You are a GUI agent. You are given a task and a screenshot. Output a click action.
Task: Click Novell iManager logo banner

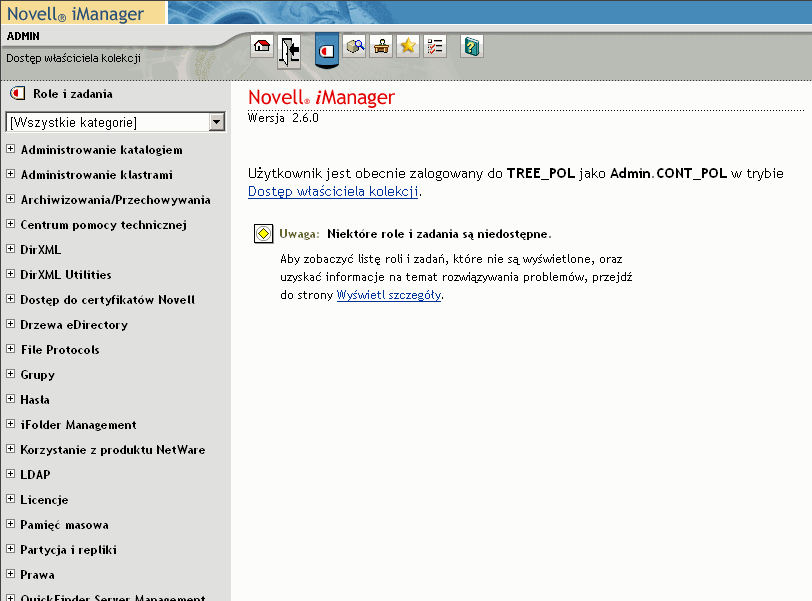click(x=83, y=13)
